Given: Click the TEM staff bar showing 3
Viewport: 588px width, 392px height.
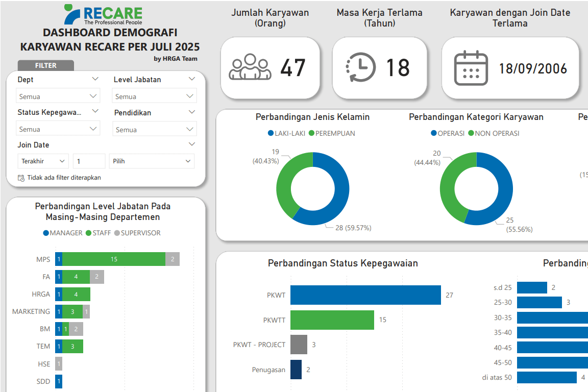Looking at the screenshot, I should coord(72,346).
